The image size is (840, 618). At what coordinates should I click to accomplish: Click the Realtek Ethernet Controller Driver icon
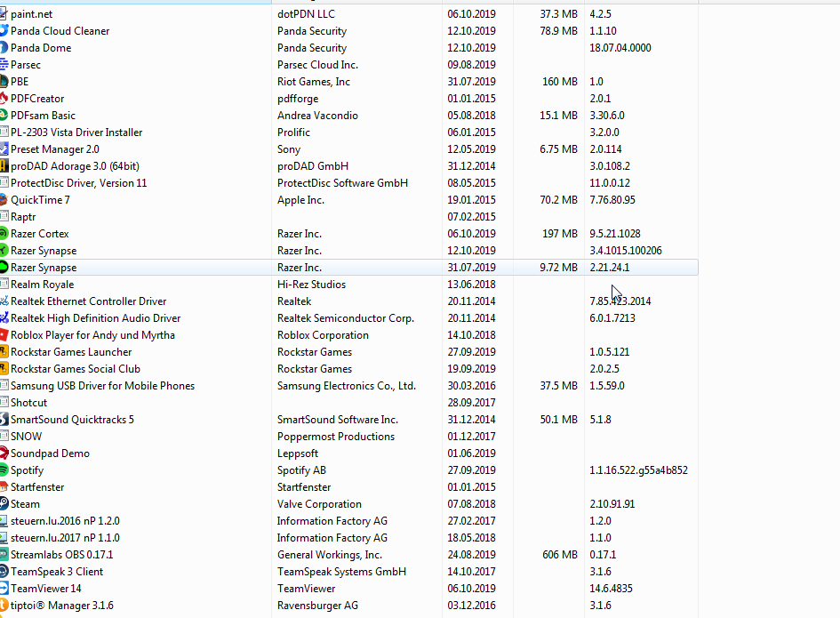(4, 301)
